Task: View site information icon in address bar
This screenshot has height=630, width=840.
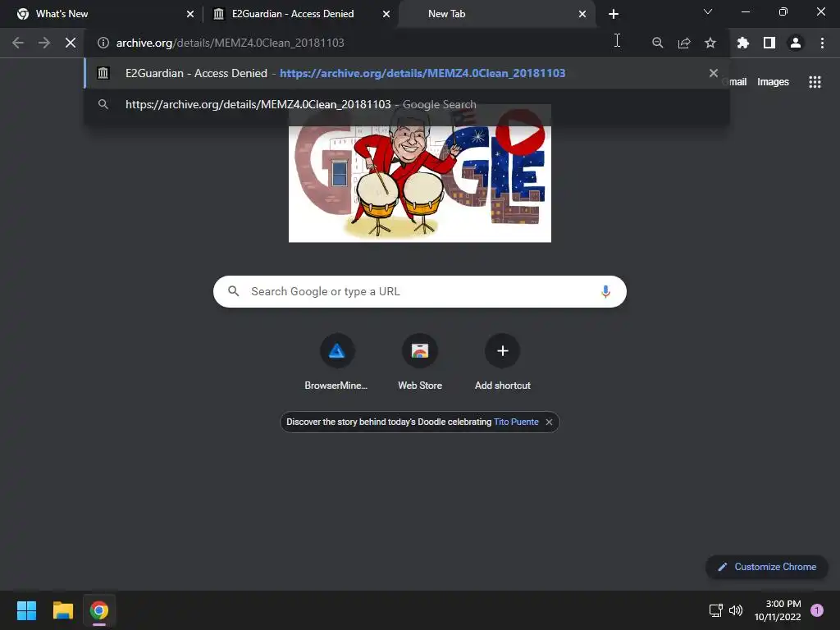Action: [103, 43]
